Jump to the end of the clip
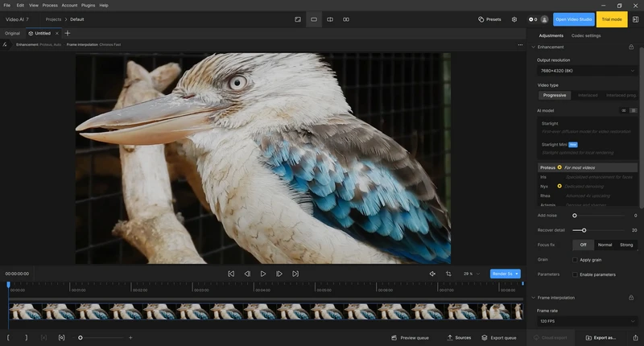The height and width of the screenshot is (346, 644). tap(295, 274)
